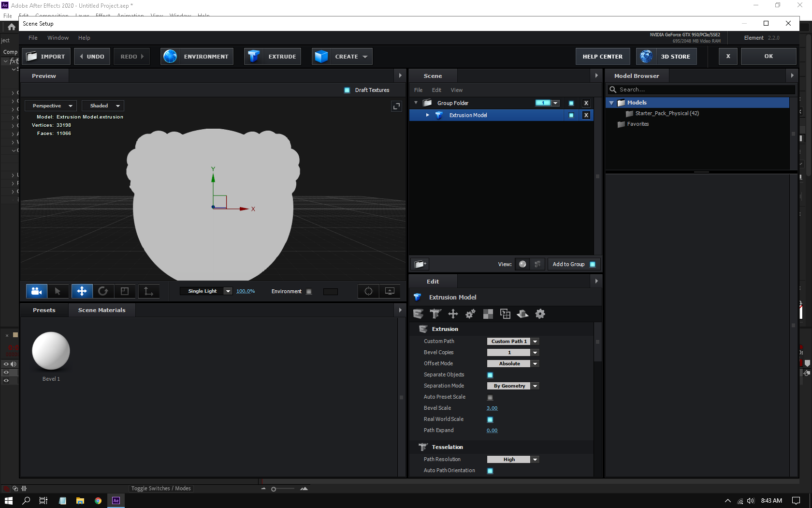Select the Bevel 1 material thumbnail
The height and width of the screenshot is (508, 812).
[50, 351]
